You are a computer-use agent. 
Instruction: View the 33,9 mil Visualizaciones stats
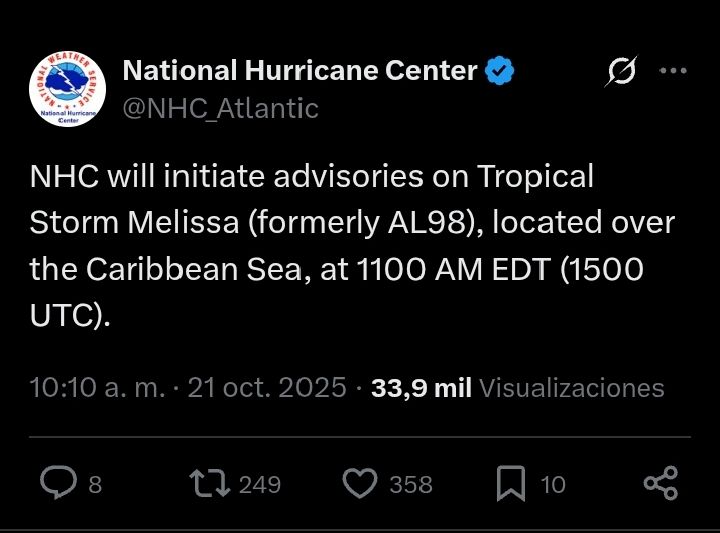pos(517,388)
